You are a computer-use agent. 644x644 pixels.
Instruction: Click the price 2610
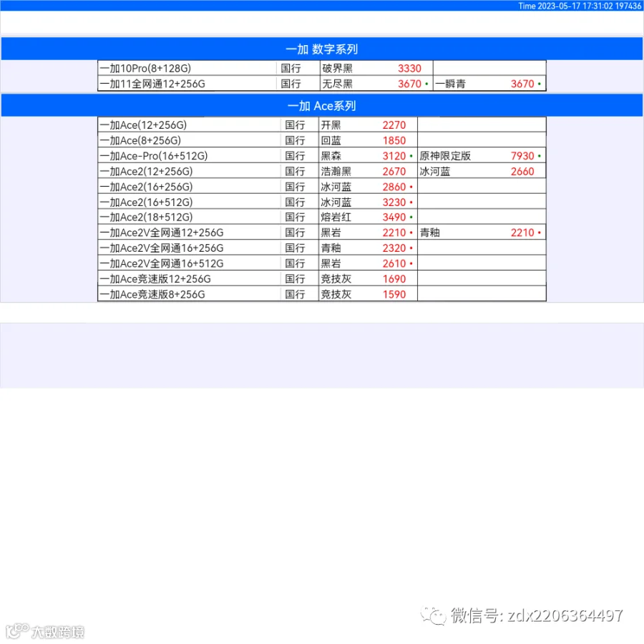pyautogui.click(x=394, y=263)
